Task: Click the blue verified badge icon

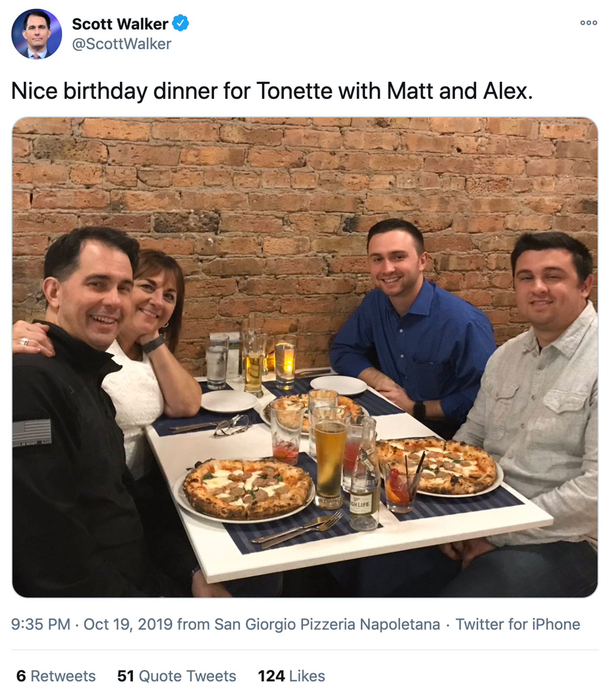Action: [x=181, y=23]
